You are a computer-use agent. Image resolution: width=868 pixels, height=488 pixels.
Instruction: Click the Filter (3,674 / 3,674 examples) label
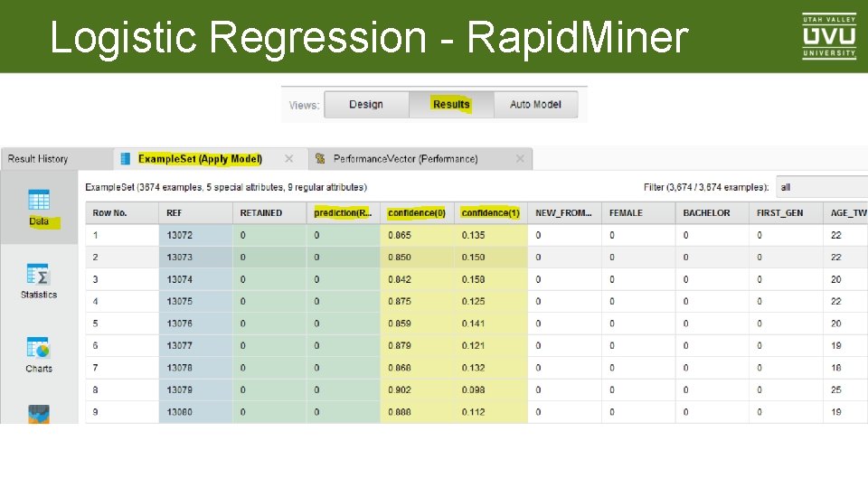[x=706, y=188]
